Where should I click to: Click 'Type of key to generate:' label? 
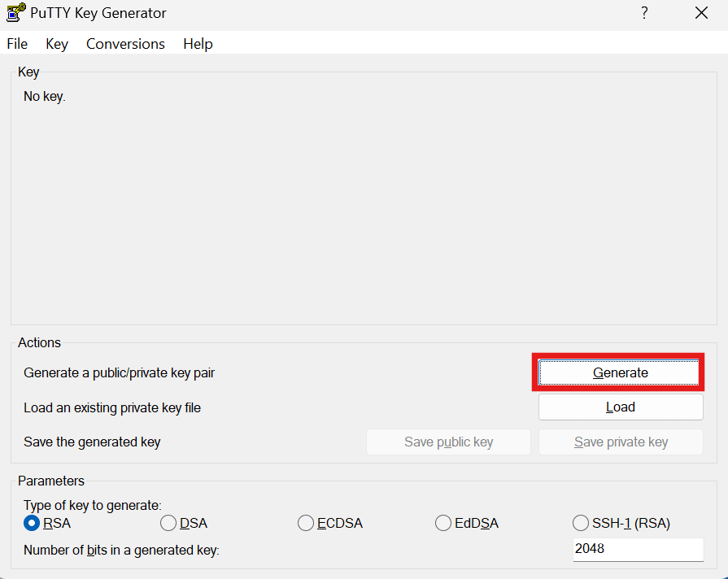click(x=93, y=505)
